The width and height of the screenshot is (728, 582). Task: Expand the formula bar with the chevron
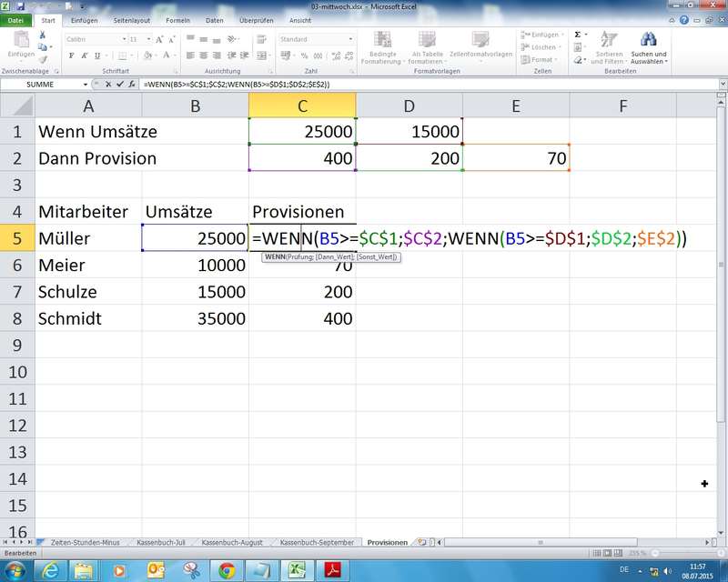click(x=721, y=84)
